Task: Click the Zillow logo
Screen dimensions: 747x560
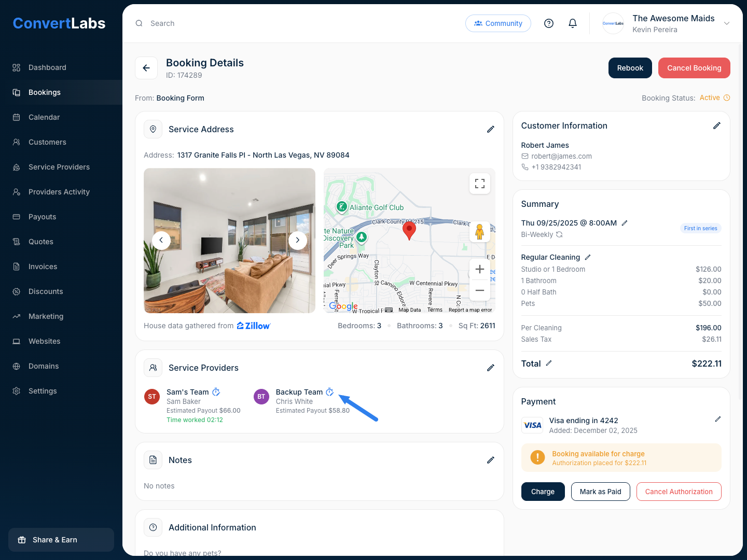Action: point(254,326)
